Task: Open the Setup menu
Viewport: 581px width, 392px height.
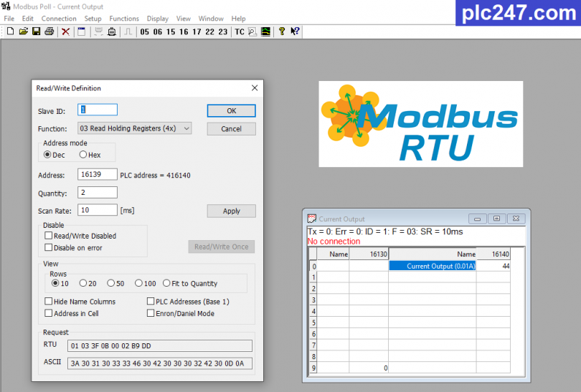Action: 93,19
